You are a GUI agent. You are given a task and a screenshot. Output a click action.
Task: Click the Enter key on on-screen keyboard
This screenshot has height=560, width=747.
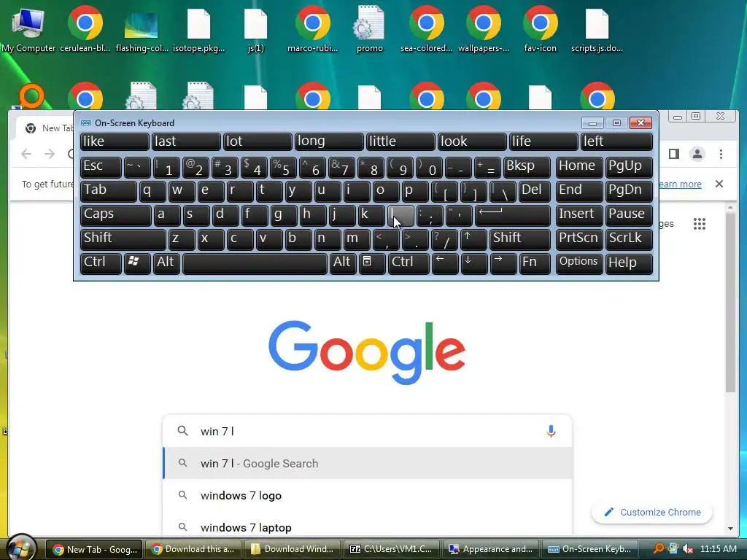pos(513,215)
